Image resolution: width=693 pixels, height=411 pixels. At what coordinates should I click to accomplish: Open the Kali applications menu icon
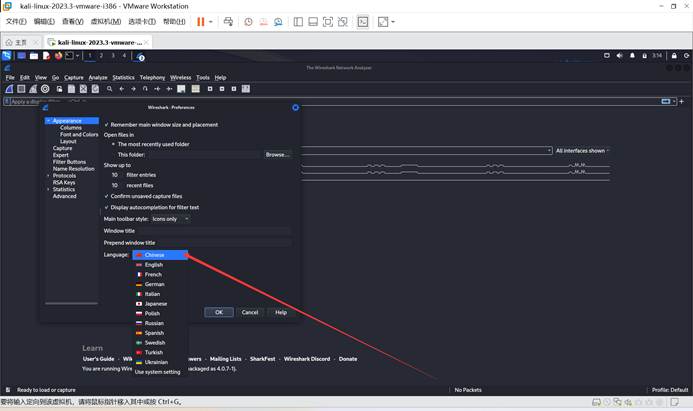(7, 56)
